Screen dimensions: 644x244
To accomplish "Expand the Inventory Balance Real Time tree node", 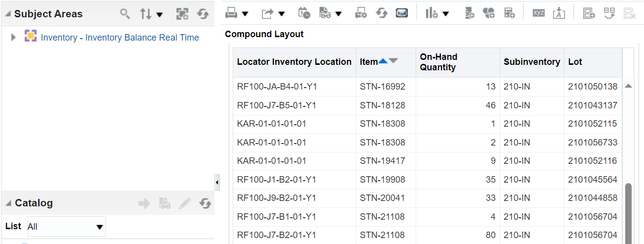I will coord(13,37).
